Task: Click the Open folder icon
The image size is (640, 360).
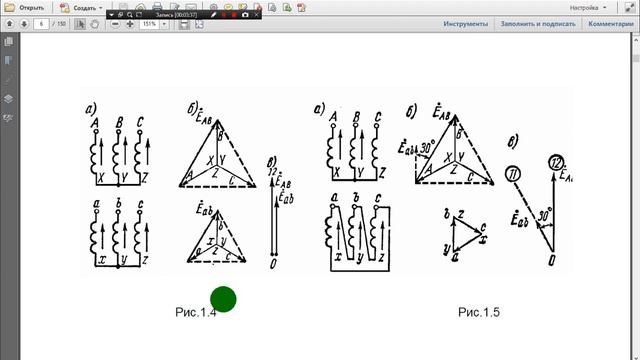Action: (x=9, y=7)
